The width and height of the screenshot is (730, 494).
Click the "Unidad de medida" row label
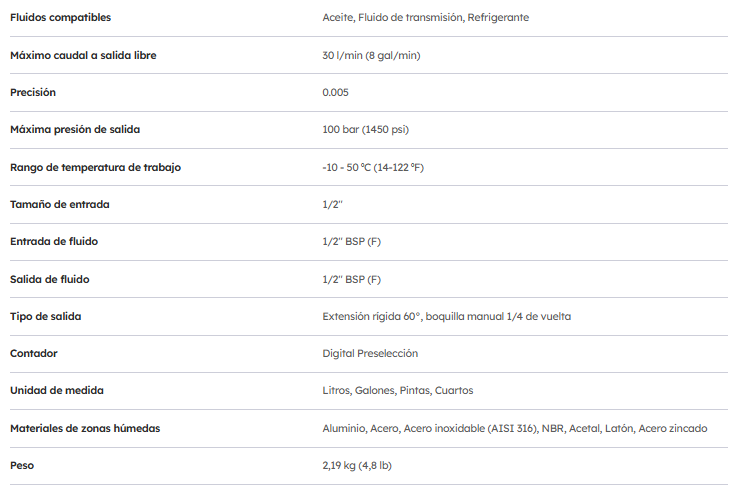(x=57, y=390)
